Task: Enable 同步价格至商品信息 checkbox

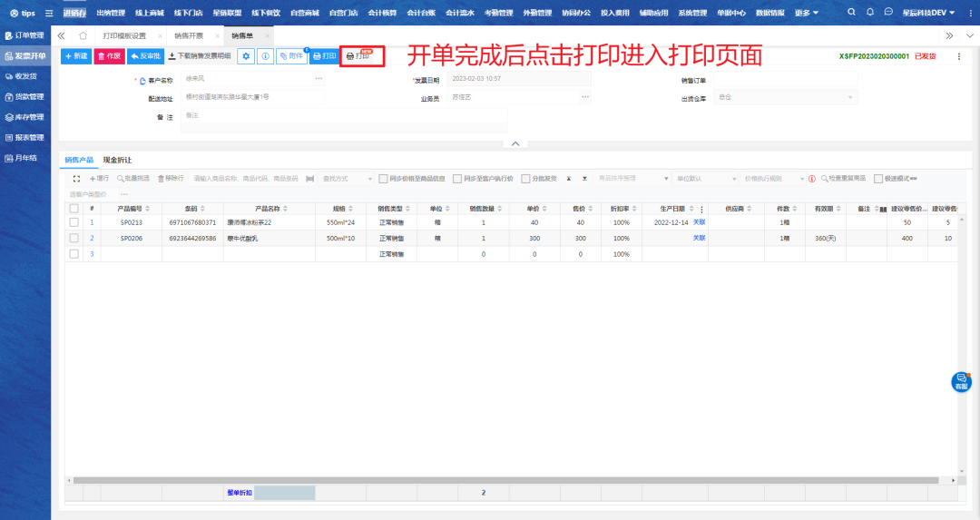Action: [x=383, y=179]
